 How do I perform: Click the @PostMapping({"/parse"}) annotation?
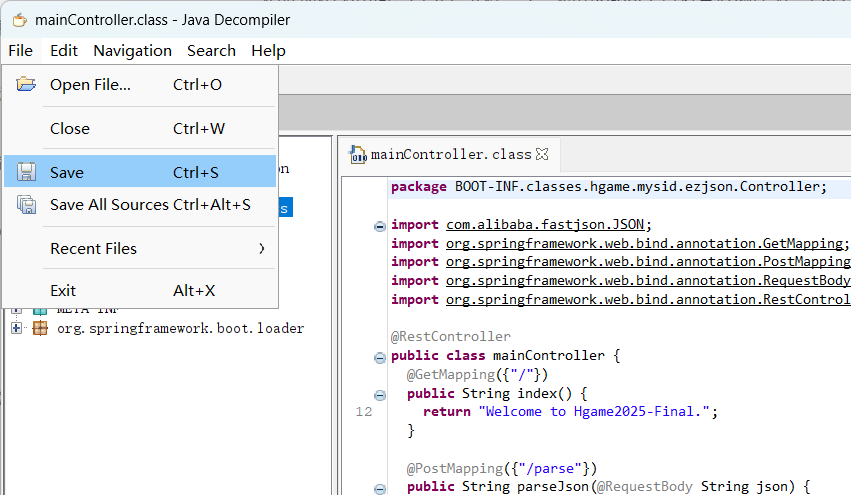click(501, 468)
